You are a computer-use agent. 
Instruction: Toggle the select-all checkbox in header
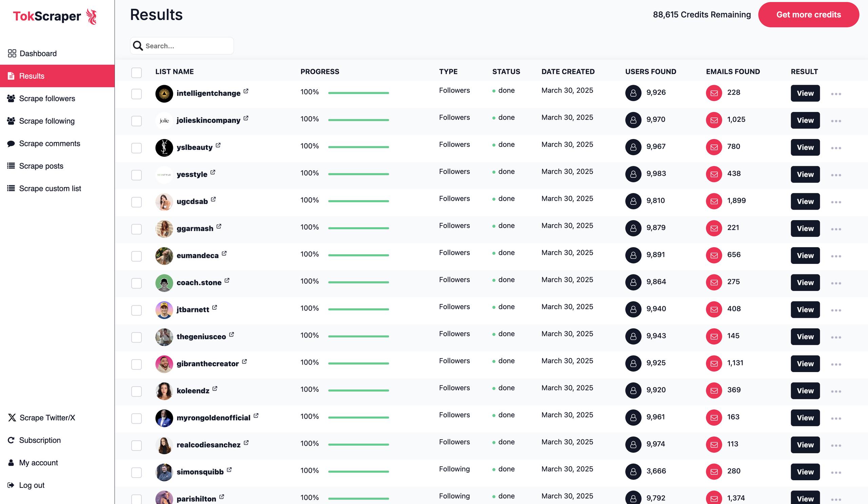click(136, 72)
